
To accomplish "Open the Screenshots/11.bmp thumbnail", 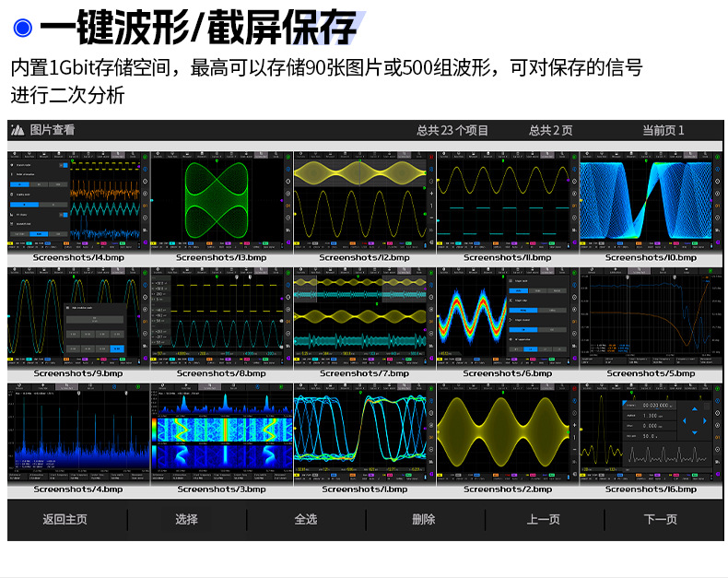I will [508, 202].
